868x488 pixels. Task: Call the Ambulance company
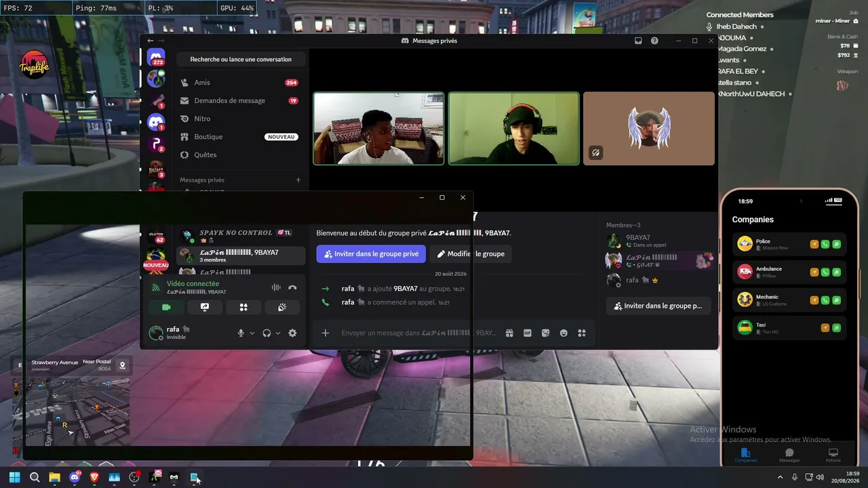825,272
